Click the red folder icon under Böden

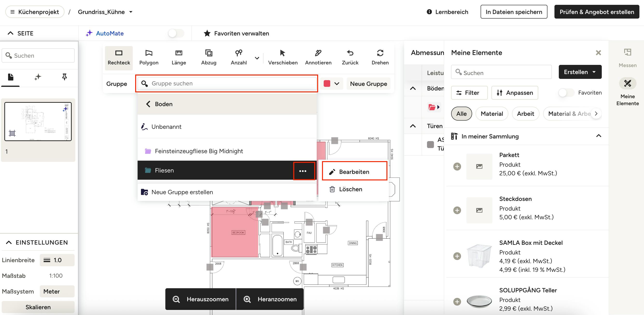[x=432, y=107]
